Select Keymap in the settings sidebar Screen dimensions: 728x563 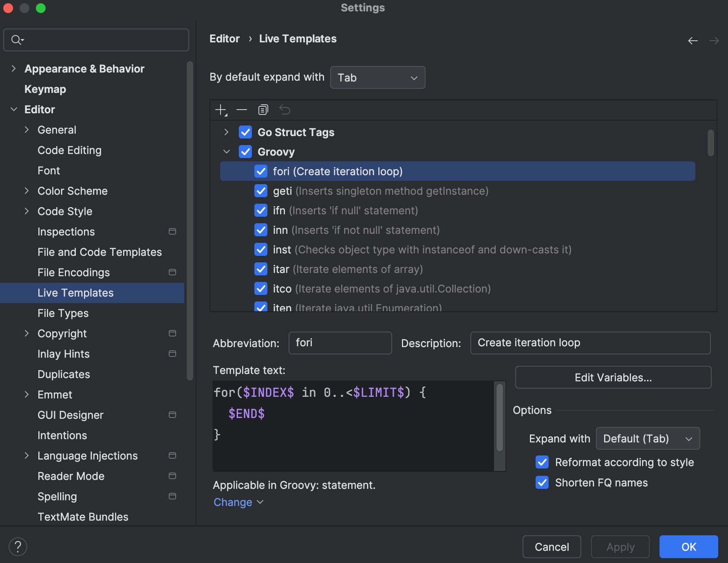[x=45, y=89]
